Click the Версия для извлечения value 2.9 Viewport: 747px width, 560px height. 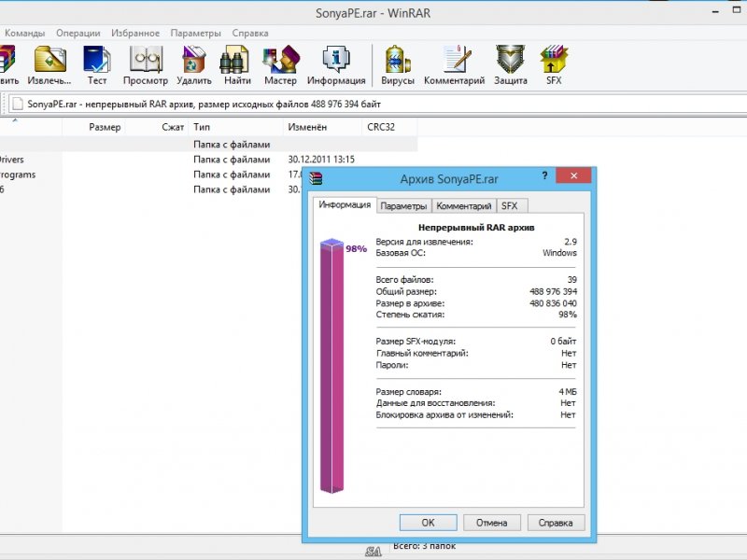571,242
